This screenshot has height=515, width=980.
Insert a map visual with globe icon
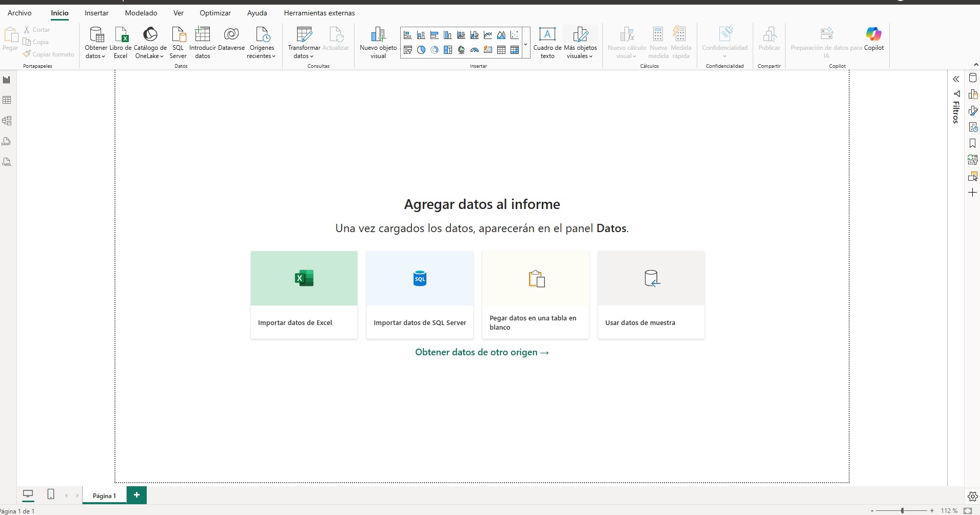[x=461, y=50]
